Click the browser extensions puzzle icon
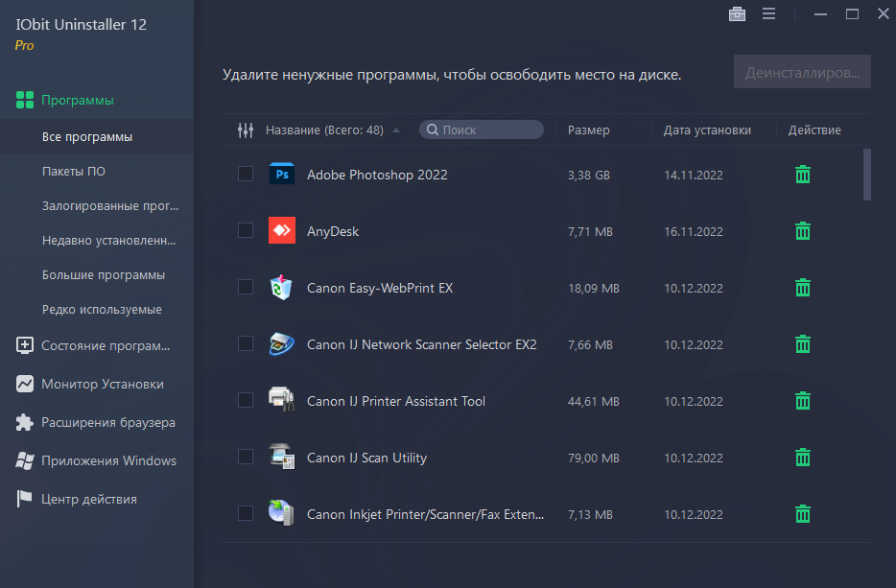Image resolution: width=896 pixels, height=588 pixels. 25,422
